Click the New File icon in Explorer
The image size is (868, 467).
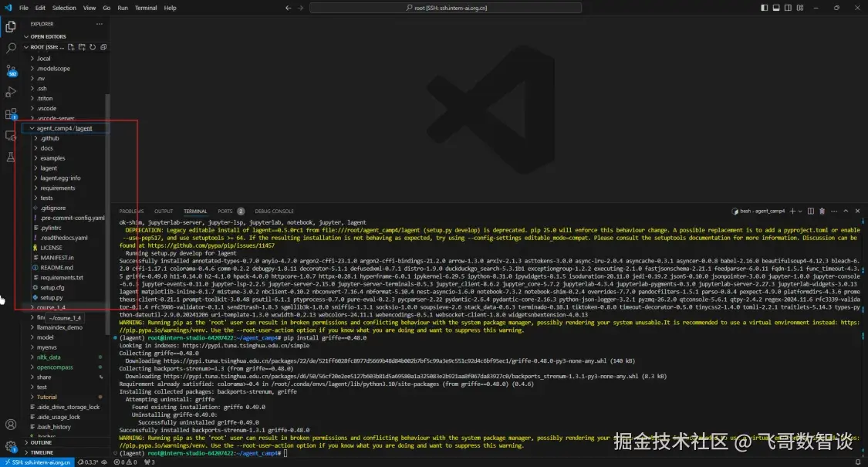coord(71,47)
